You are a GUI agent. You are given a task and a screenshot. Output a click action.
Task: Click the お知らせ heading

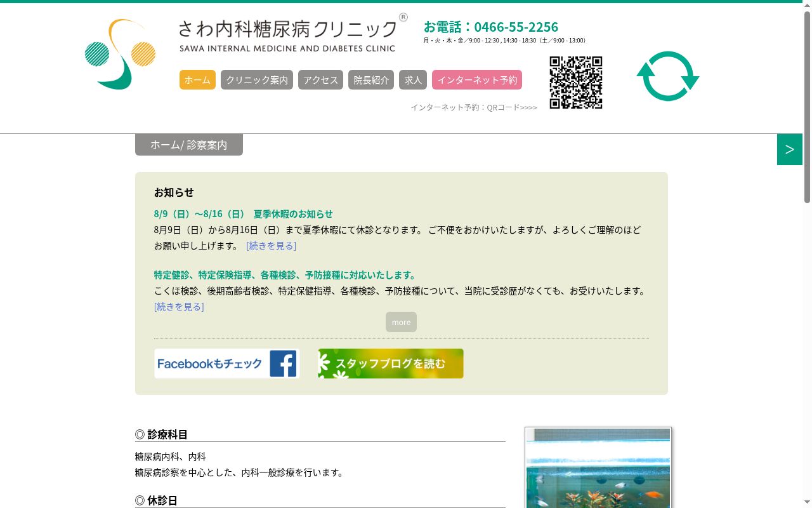click(174, 192)
